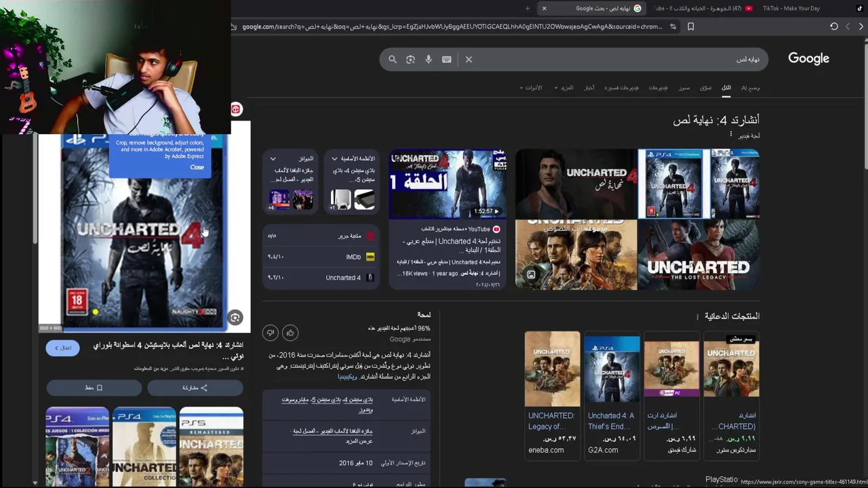Viewport: 868px width, 488px height.
Task: Switch to the YouTube browser tab
Action: 703,8
